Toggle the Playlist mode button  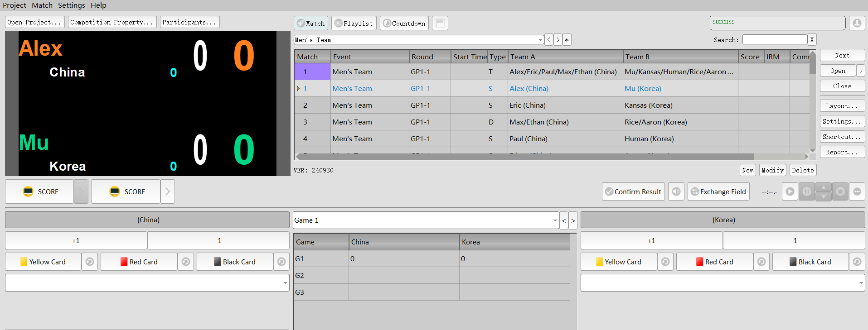pyautogui.click(x=354, y=23)
